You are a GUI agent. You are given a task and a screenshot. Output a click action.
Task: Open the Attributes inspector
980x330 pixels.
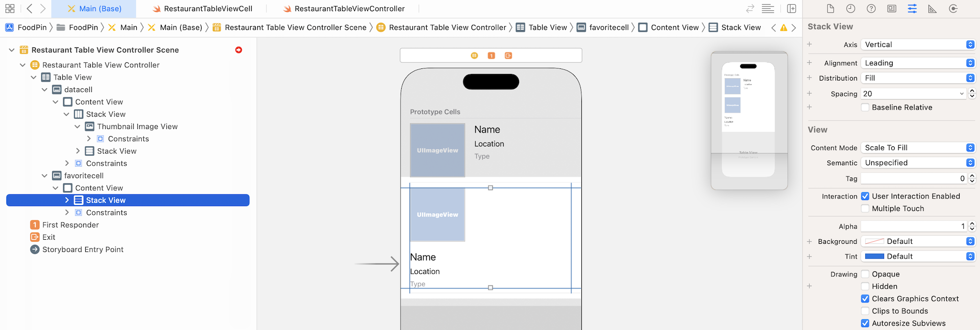pyautogui.click(x=912, y=9)
